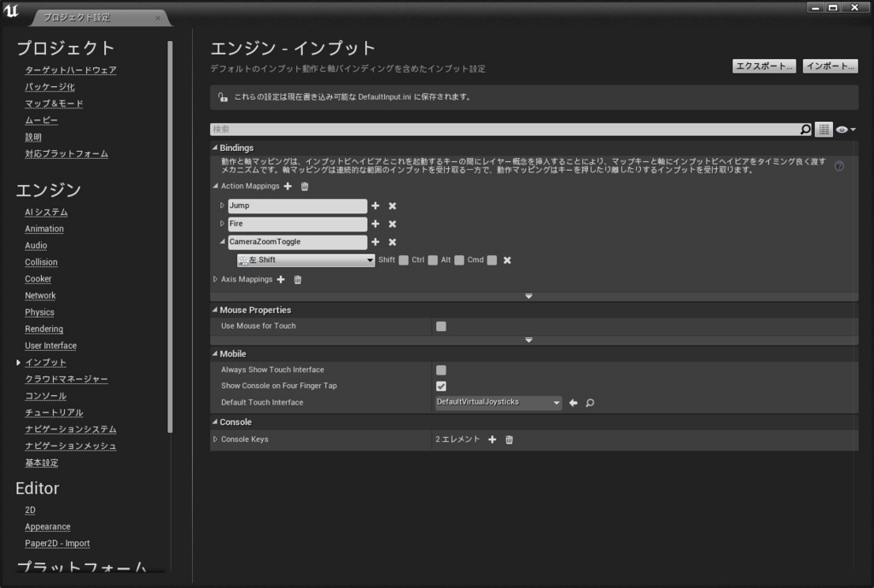This screenshot has width=874, height=588.
Task: Remove the Fire action mapping
Action: click(x=393, y=224)
